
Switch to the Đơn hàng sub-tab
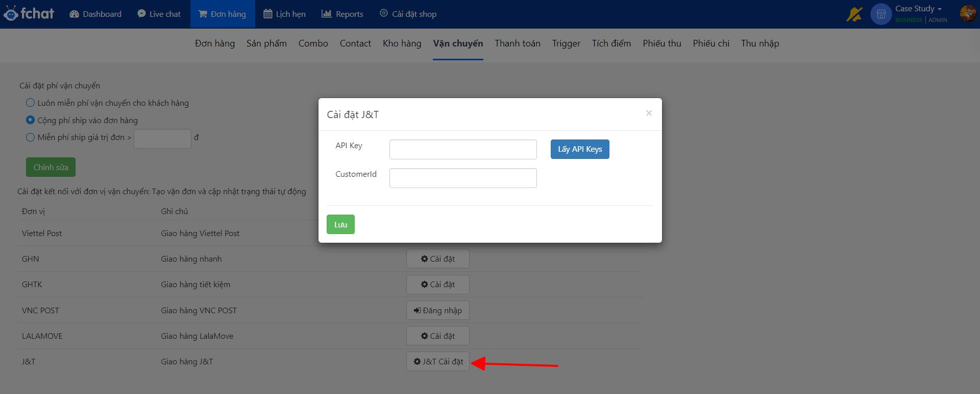215,43
